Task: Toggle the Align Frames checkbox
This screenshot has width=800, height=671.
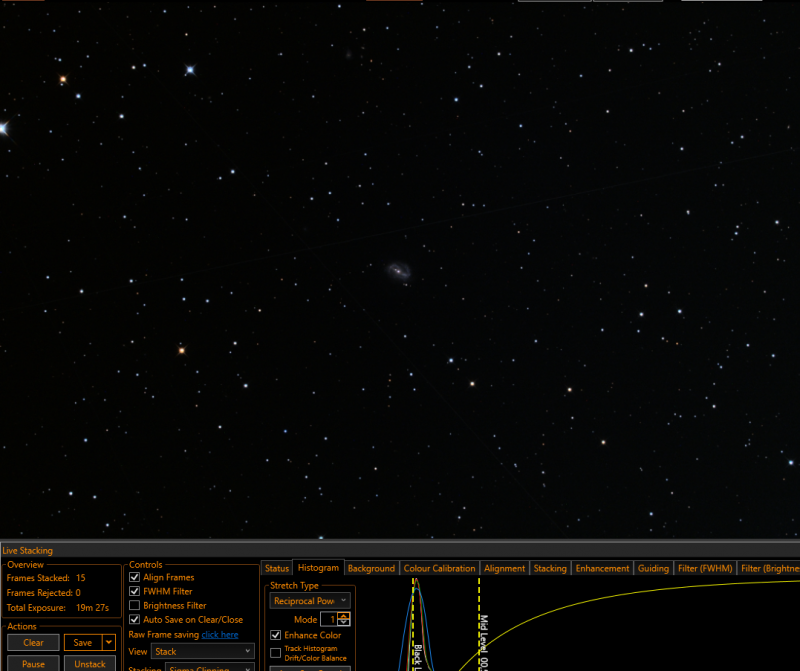Action: [135, 577]
